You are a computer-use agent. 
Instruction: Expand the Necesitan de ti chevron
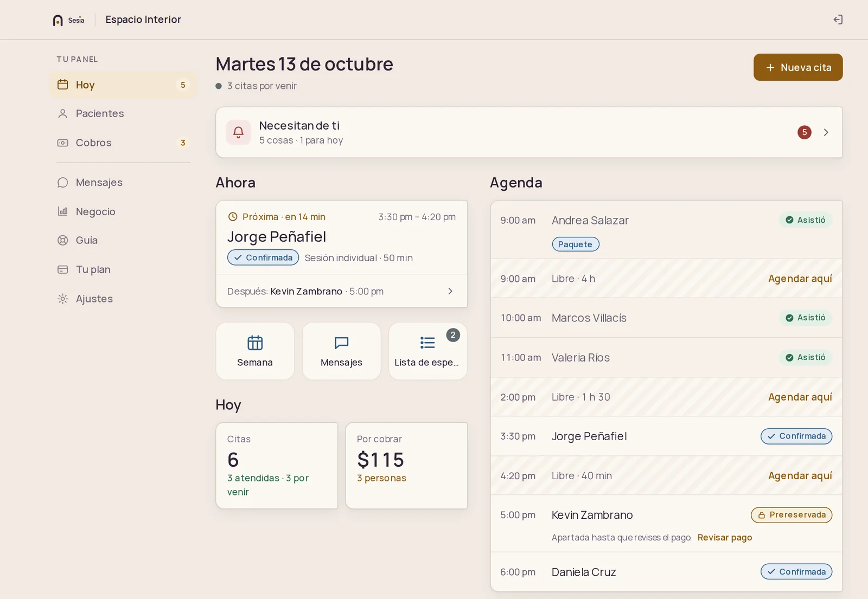coord(826,132)
